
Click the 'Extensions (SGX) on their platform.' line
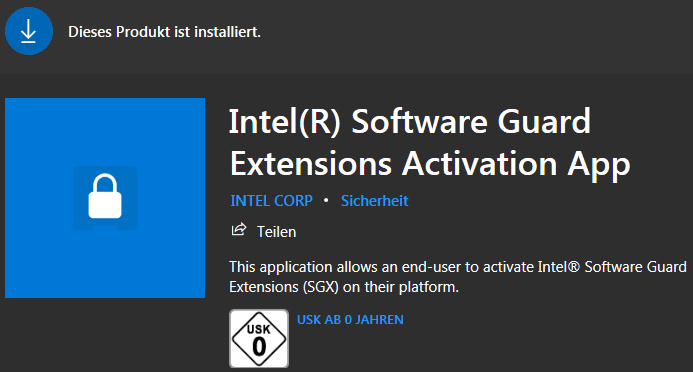point(344,287)
